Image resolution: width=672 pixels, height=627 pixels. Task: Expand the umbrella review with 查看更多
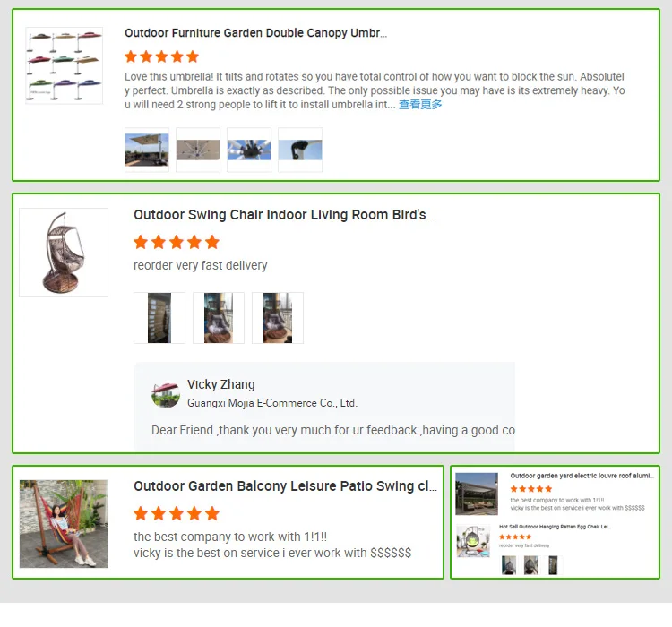point(420,105)
